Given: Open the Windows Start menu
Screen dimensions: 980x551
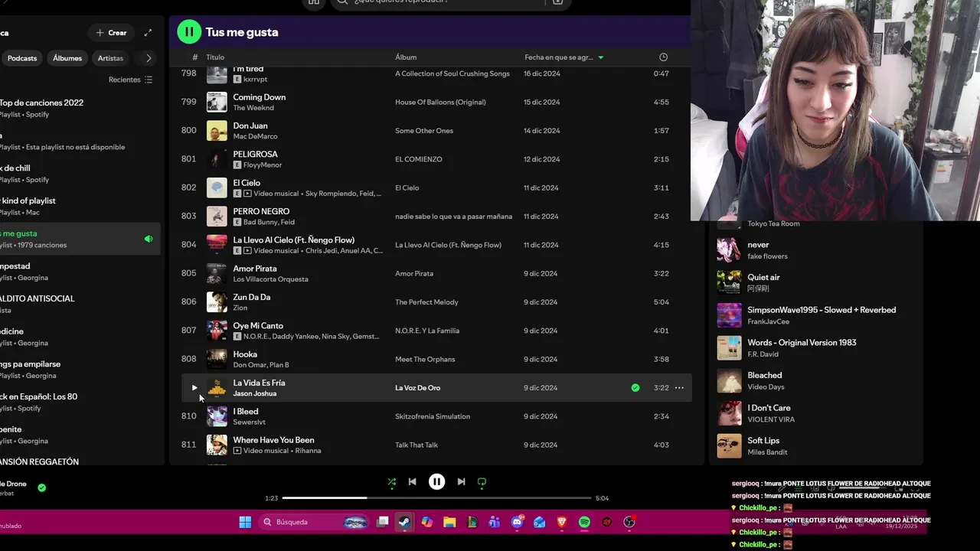Looking at the screenshot, I should (245, 522).
